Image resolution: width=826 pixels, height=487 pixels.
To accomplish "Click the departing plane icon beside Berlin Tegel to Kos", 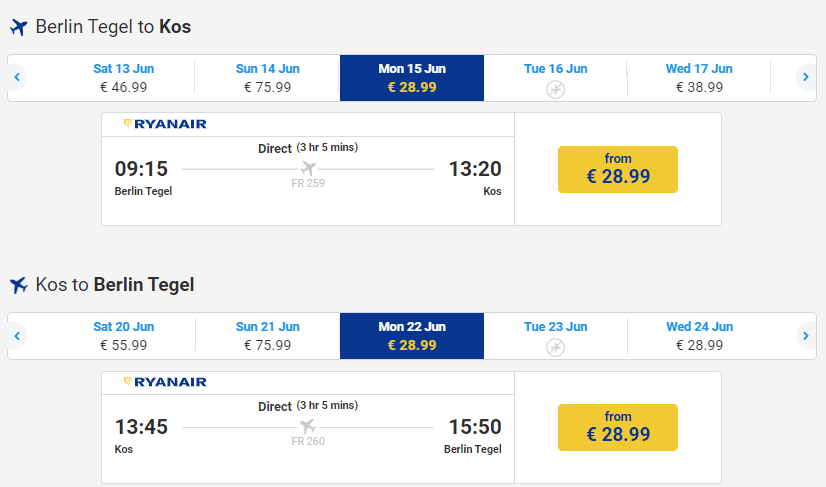I will point(18,27).
